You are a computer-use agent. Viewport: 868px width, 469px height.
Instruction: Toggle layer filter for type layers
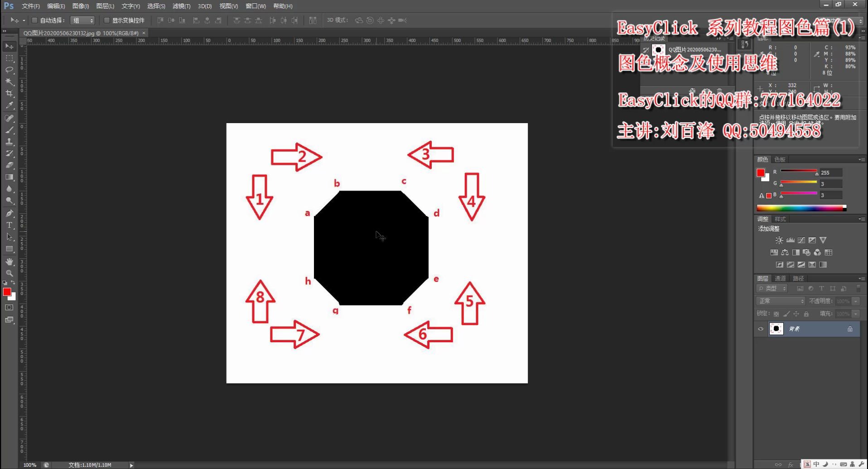click(821, 288)
